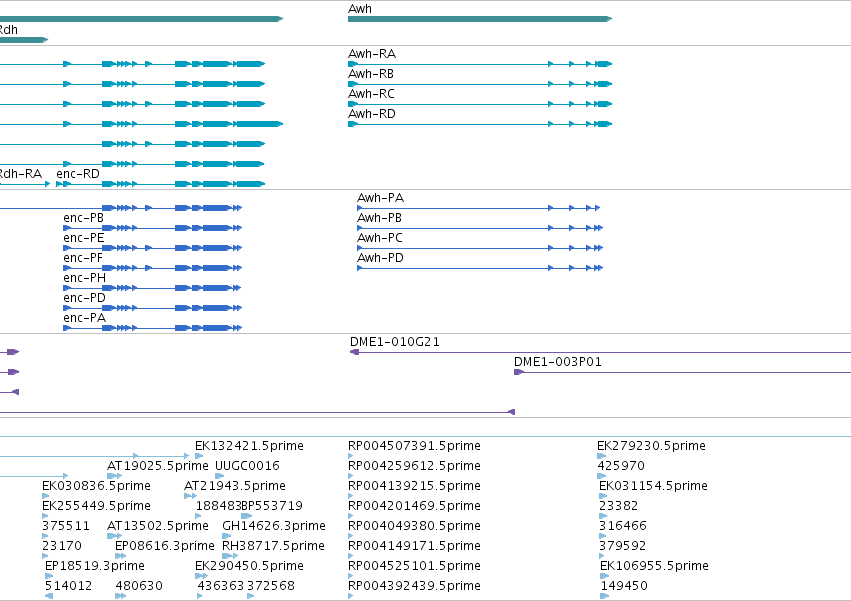
Task: Select EST AT13502.5prime
Action: coord(158,527)
